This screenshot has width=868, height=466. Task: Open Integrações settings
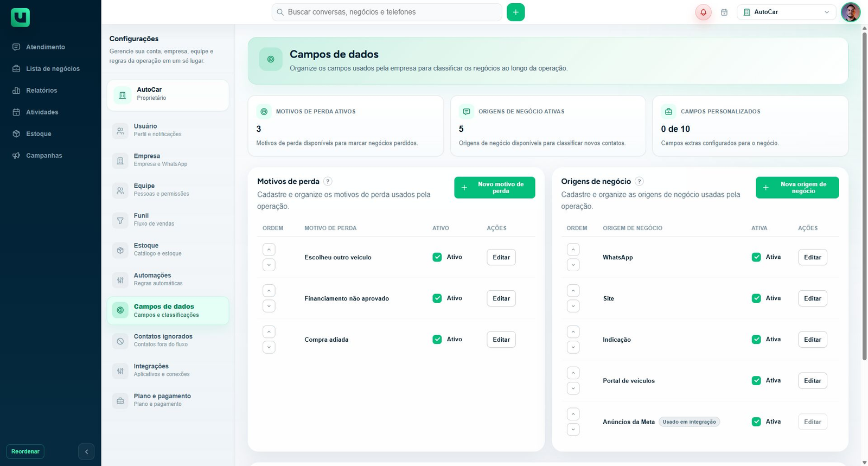pyautogui.click(x=168, y=371)
